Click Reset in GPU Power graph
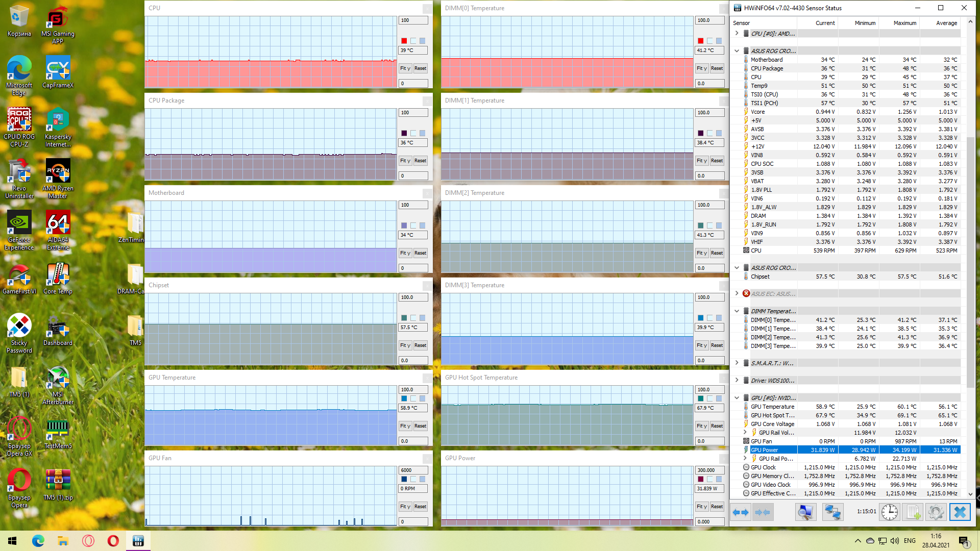This screenshot has width=980, height=551. 717,507
